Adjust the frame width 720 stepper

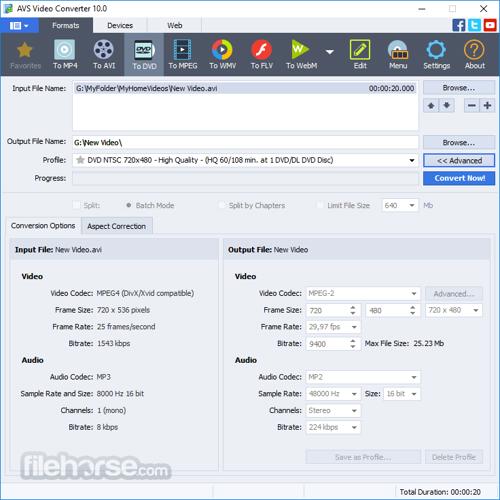tap(353, 310)
